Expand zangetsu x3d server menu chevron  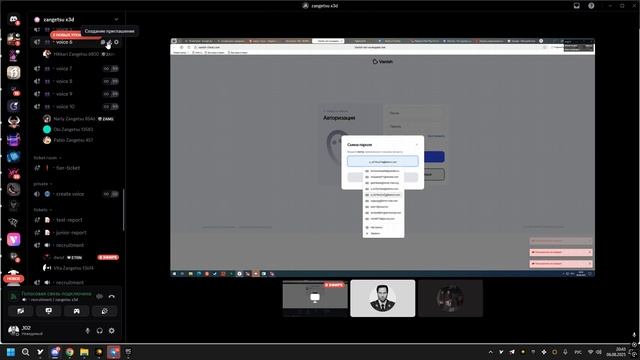click(x=116, y=19)
